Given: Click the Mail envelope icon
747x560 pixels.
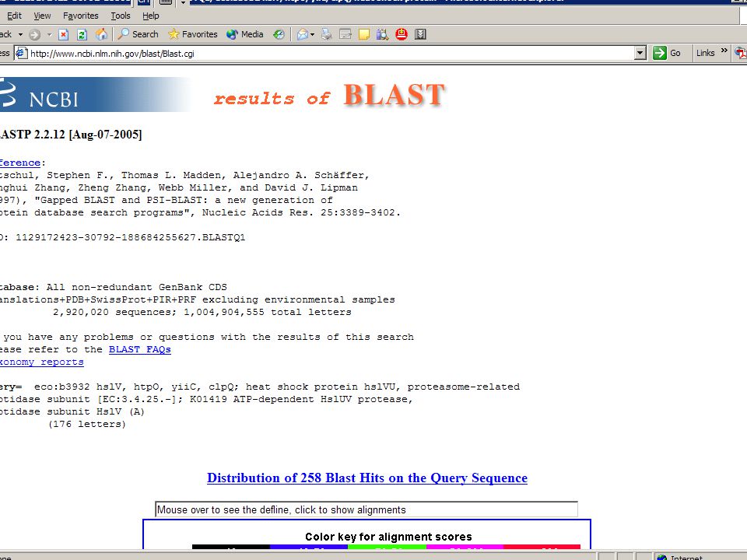Looking at the screenshot, I should click(x=302, y=34).
